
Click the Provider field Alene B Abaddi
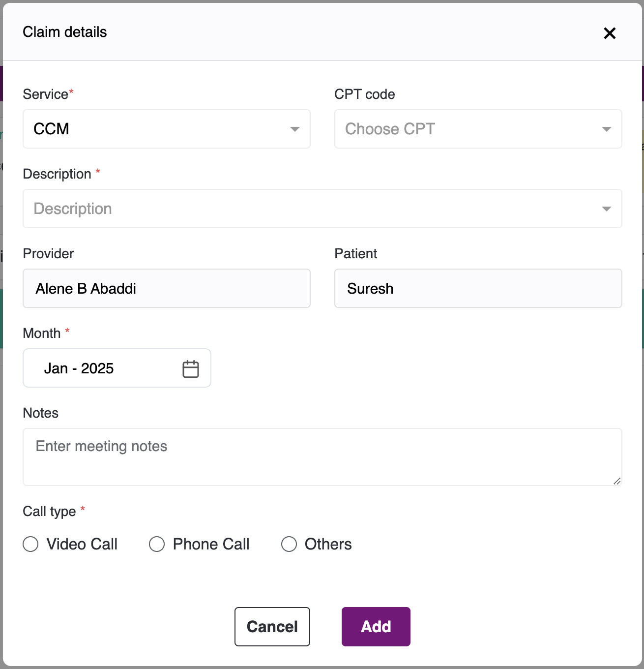(x=166, y=288)
